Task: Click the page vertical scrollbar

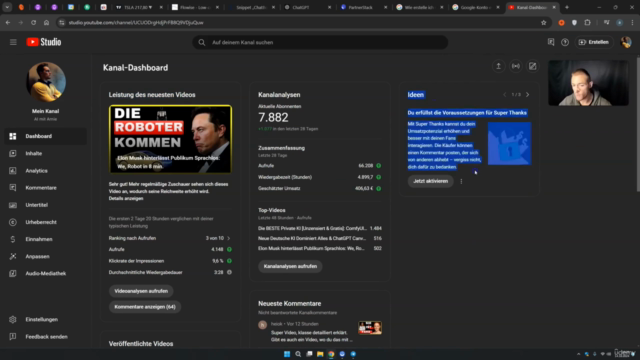Action: [638, 124]
